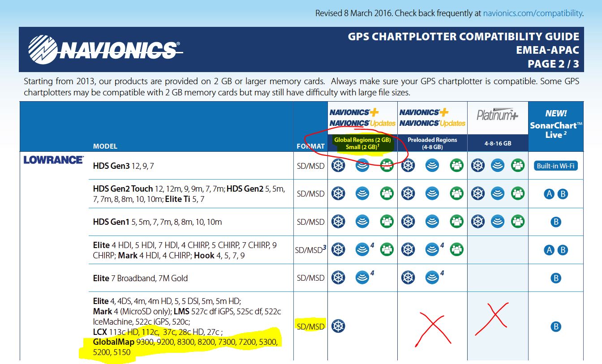Viewport: 602px width, 364px height.
Task: Click the Built-in Wi-Fi badge for HDS Gen3
Action: [x=555, y=166]
